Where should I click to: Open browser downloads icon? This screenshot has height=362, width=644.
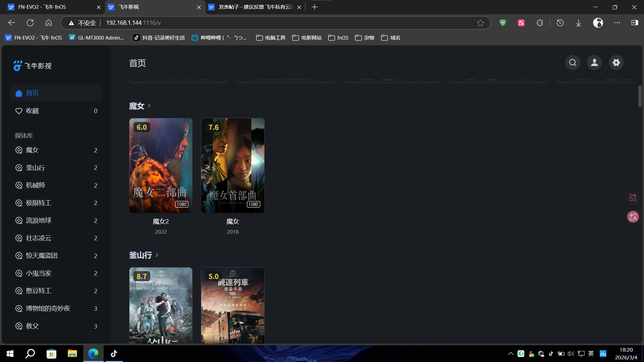pyautogui.click(x=579, y=23)
